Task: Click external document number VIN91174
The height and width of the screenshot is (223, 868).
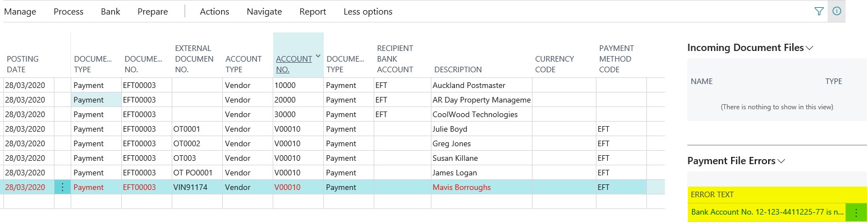Action: point(191,187)
